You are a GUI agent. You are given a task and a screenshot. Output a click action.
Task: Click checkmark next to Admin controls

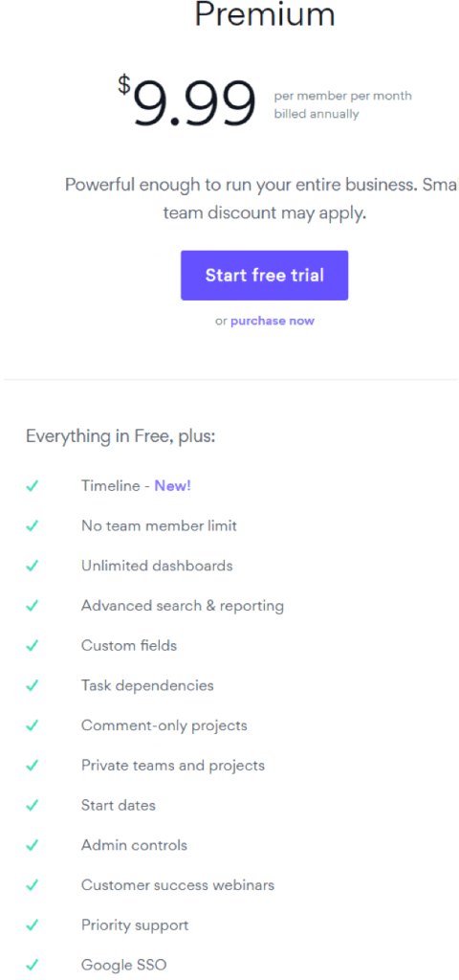coord(33,846)
